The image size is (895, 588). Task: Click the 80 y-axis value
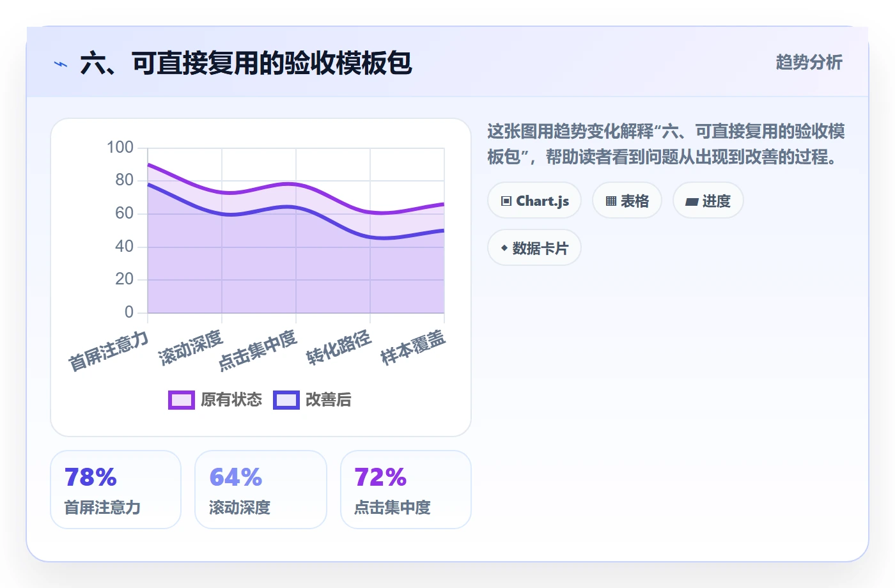pos(125,180)
